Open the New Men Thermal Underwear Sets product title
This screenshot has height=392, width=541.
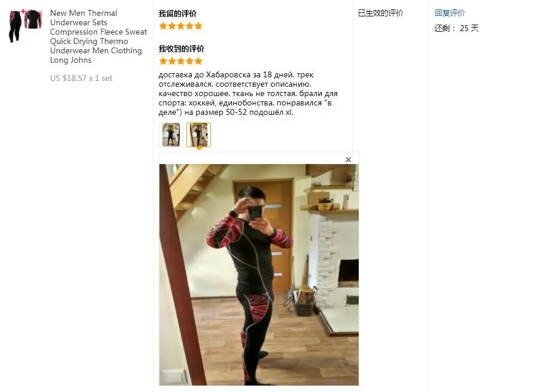98,36
